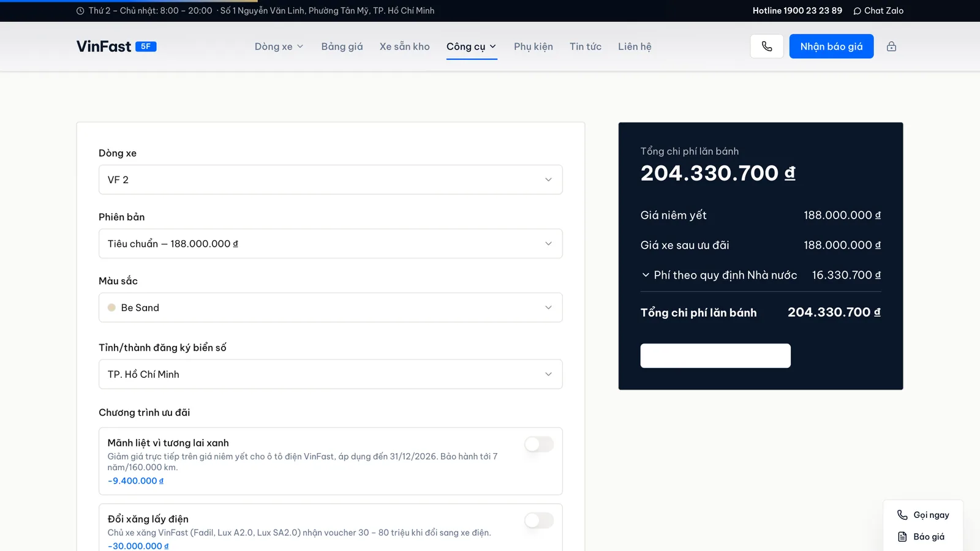
Task: Open the Dòng xe navigation menu
Action: click(279, 47)
